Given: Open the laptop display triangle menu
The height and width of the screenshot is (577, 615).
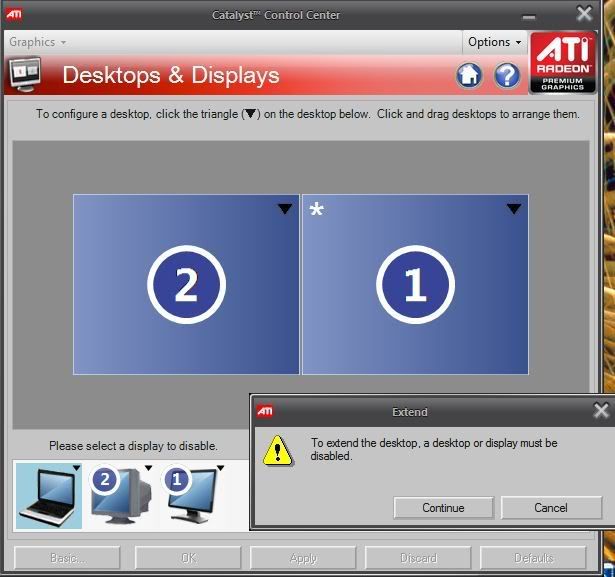Looking at the screenshot, I should click(x=76, y=468).
